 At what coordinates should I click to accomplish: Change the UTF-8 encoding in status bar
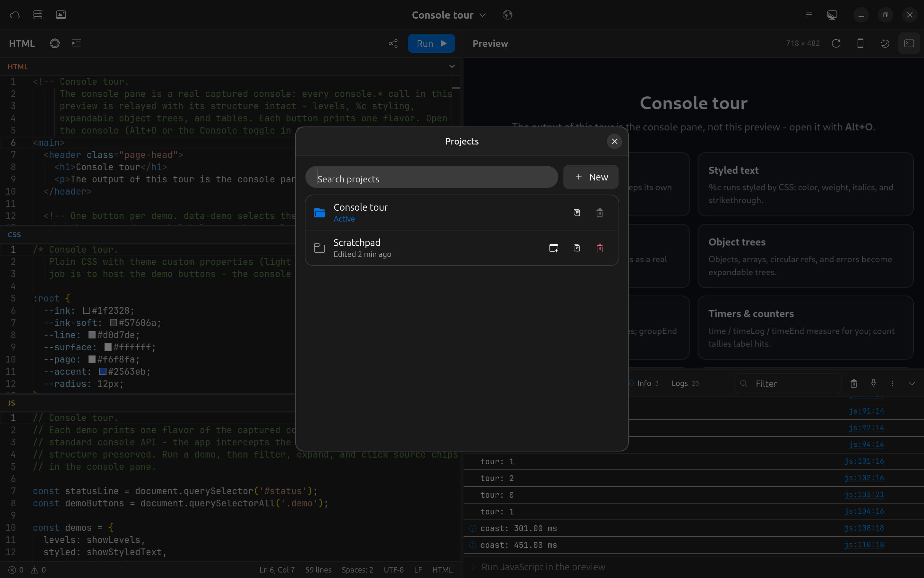394,570
